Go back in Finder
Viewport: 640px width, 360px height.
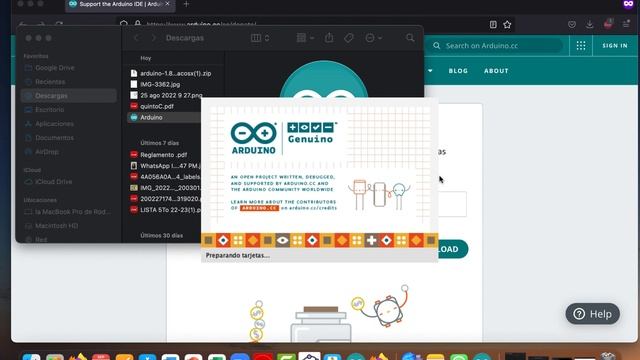coord(137,38)
